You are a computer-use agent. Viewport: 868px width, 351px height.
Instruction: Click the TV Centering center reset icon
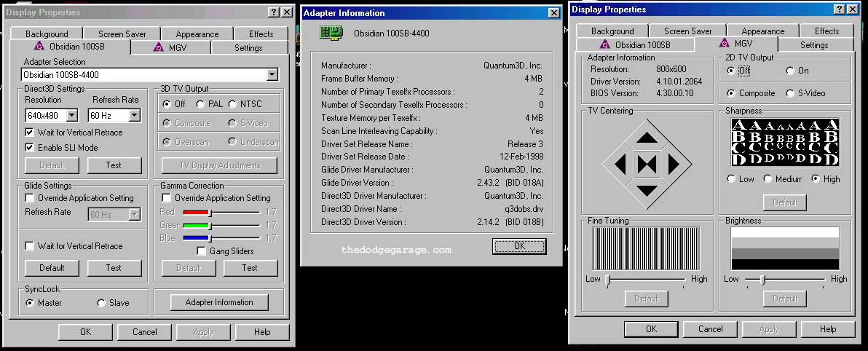647,164
